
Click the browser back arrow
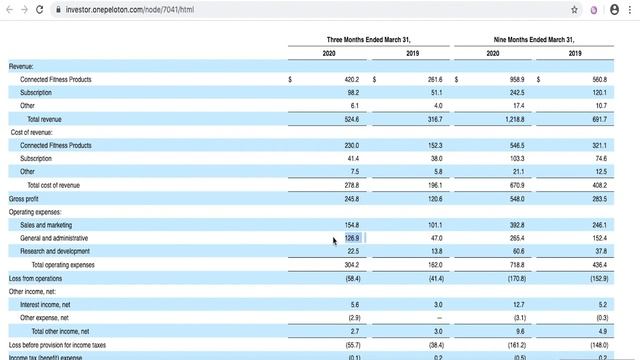[x=9, y=9]
